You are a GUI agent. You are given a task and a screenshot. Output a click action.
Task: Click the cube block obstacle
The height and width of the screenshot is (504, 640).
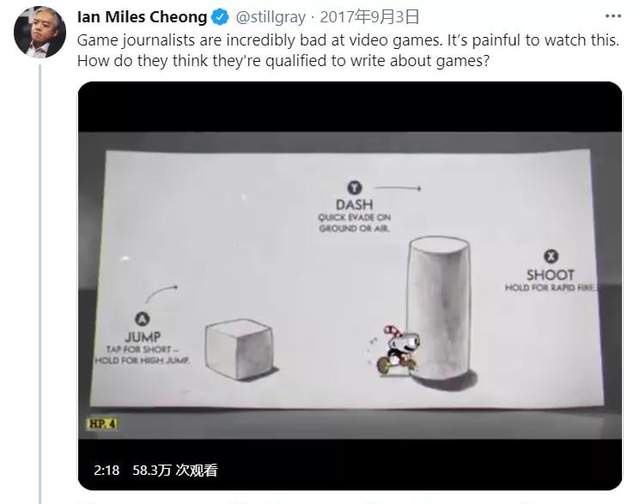[x=239, y=349]
